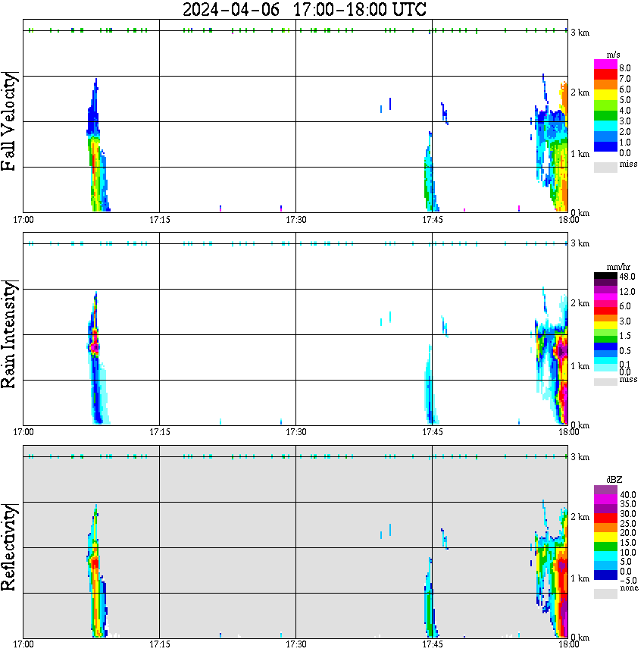
Task: Click 3 km label beside Fall Velocity panel
Action: tap(580, 33)
